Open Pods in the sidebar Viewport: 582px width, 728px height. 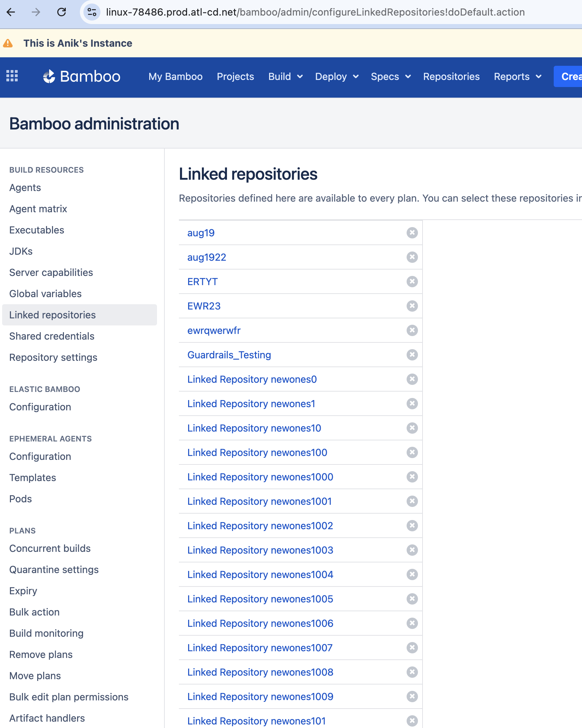[x=21, y=499]
